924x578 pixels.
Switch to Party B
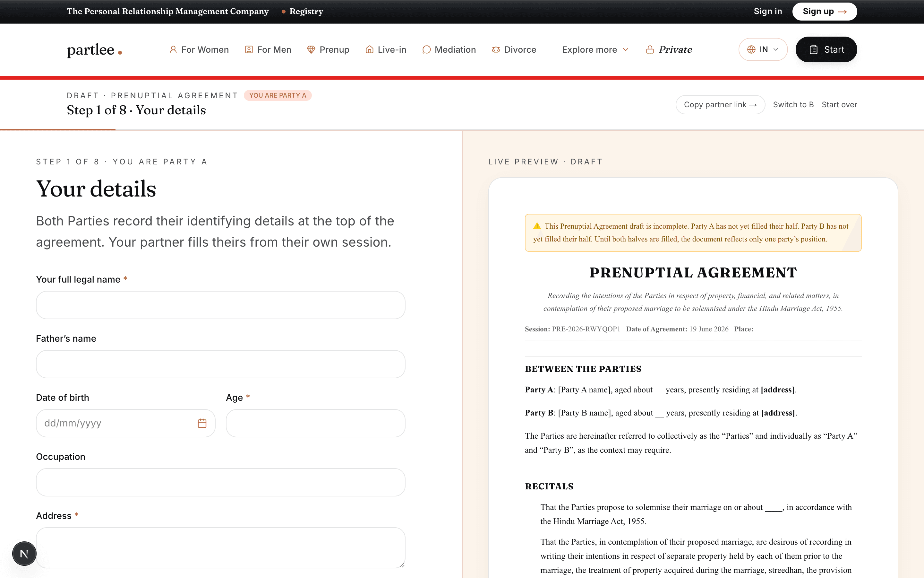point(793,105)
